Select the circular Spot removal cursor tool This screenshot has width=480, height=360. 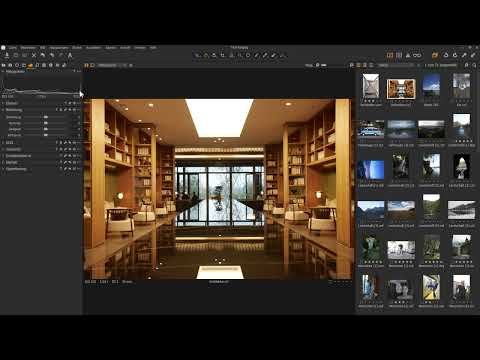pyautogui.click(x=248, y=55)
